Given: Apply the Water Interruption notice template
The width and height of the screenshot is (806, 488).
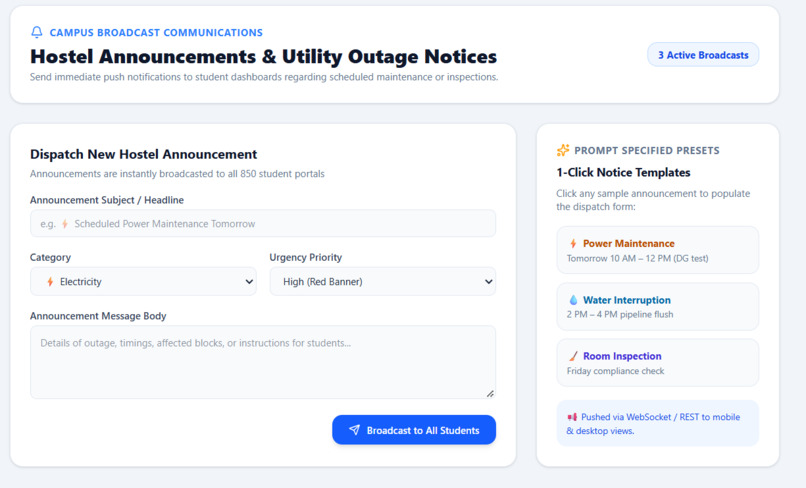Looking at the screenshot, I should coord(657,306).
